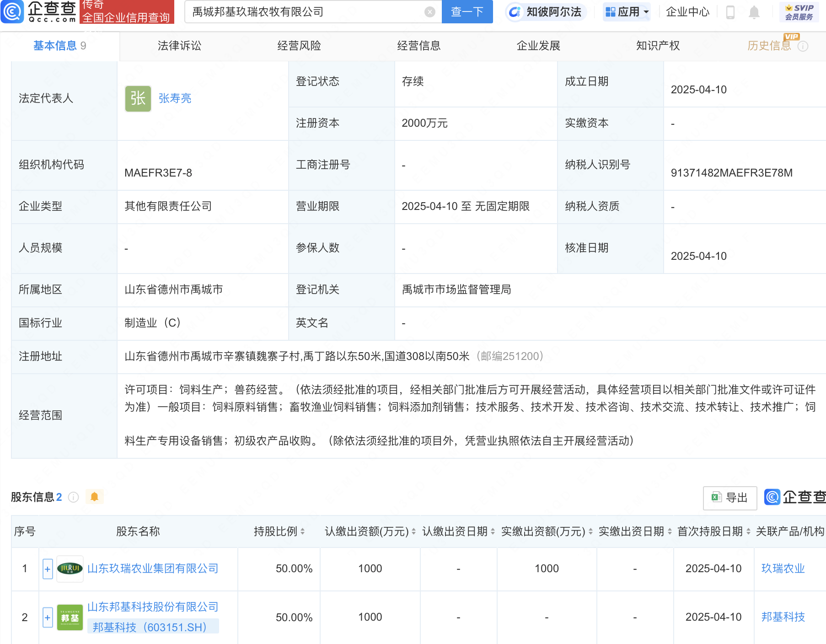The width and height of the screenshot is (826, 644).
Task: Open the mobile app phone icon
Action: point(730,12)
